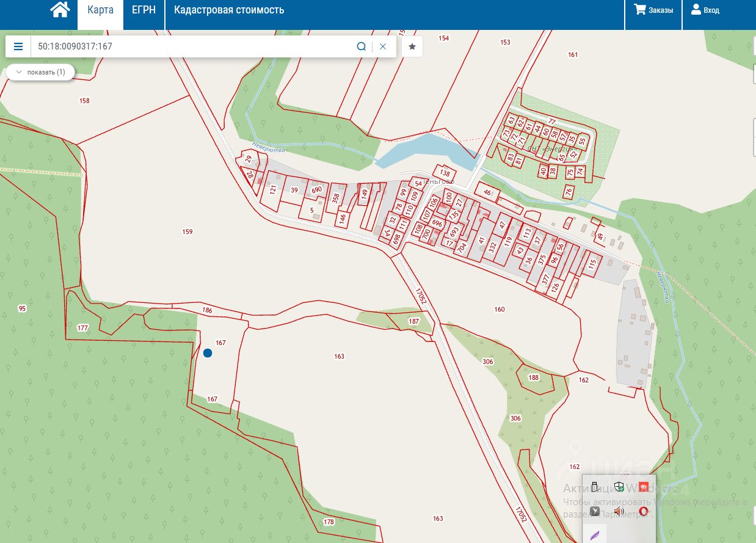756x543 pixels.
Task: Click the Вход login link
Action: point(705,10)
